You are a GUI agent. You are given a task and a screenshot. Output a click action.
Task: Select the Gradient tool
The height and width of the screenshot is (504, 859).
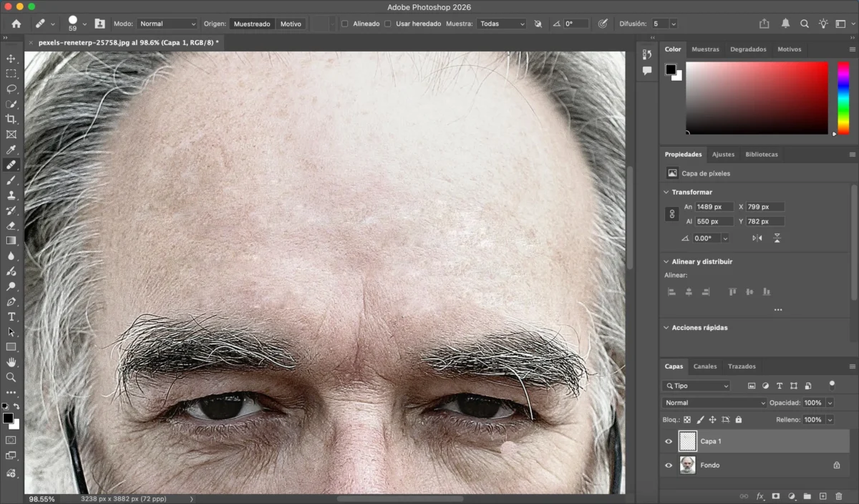coord(11,241)
